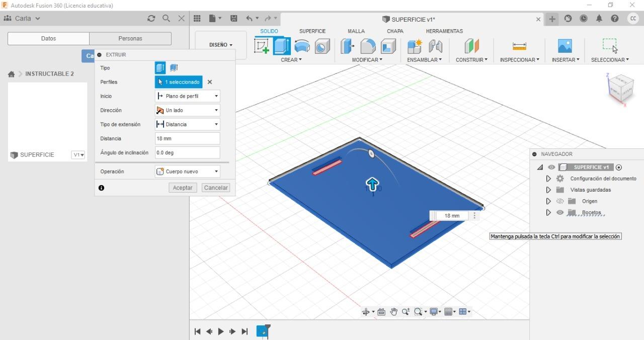This screenshot has height=340, width=644.
Task: Close the data panel
Action: click(x=181, y=19)
